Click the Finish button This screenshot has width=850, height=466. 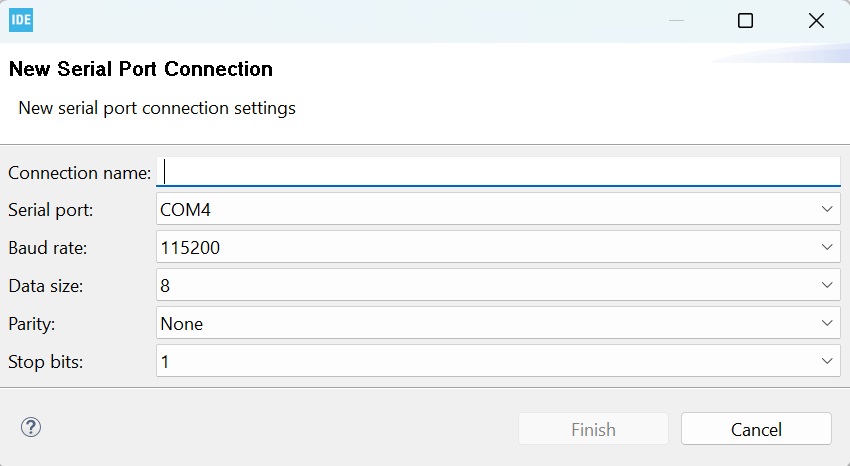[593, 429]
